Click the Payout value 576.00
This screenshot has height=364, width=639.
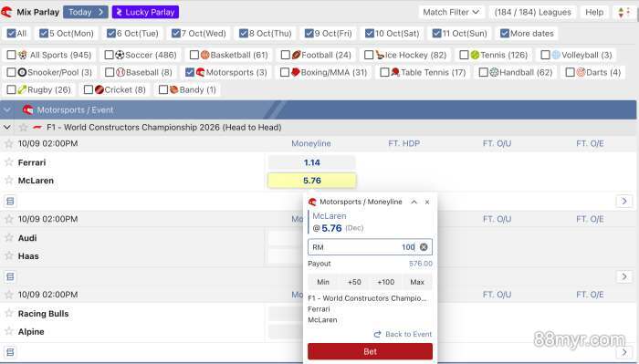point(421,264)
